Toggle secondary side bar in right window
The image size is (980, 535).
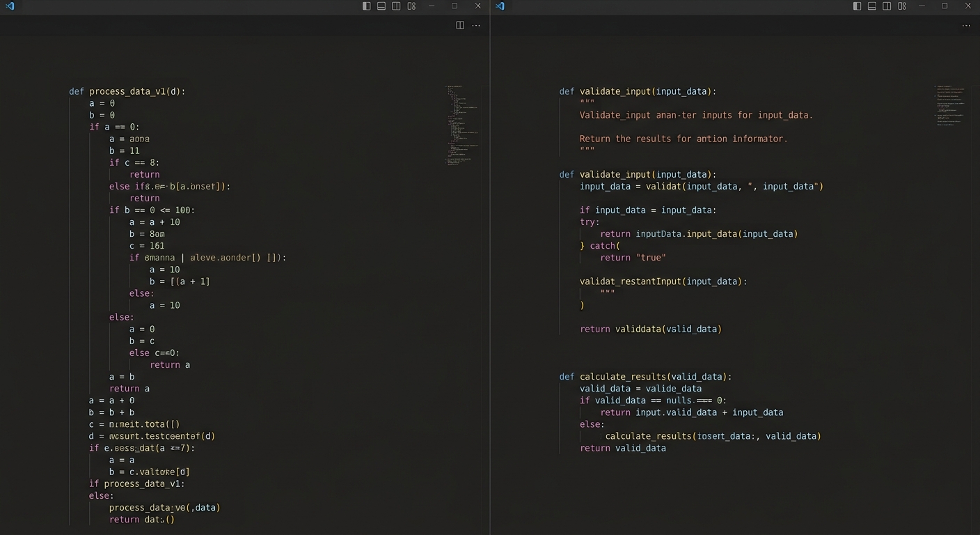point(887,6)
